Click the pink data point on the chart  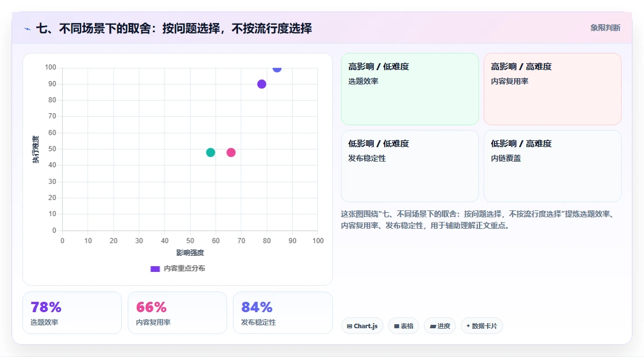point(231,152)
